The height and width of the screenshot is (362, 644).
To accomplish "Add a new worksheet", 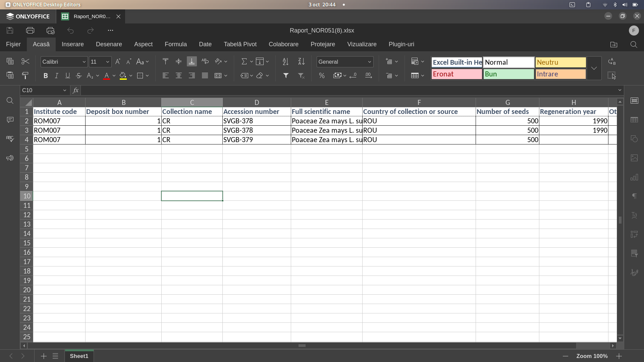I will 44,356.
